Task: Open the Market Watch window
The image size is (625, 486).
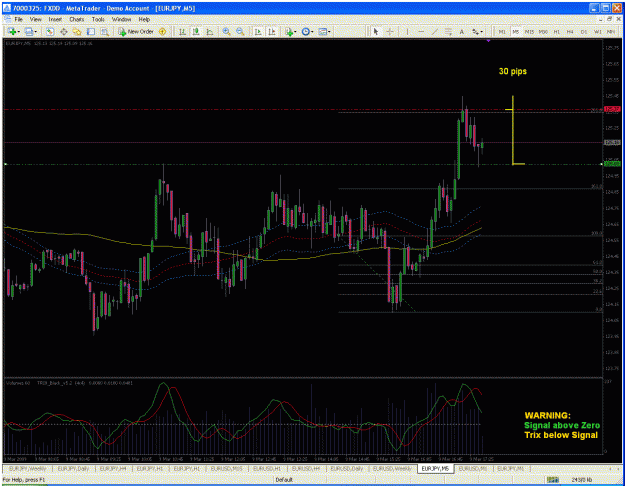Action: coord(50,31)
